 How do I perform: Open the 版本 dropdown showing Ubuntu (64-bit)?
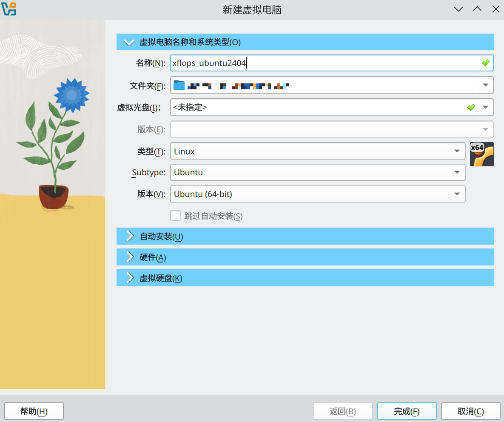pos(318,194)
